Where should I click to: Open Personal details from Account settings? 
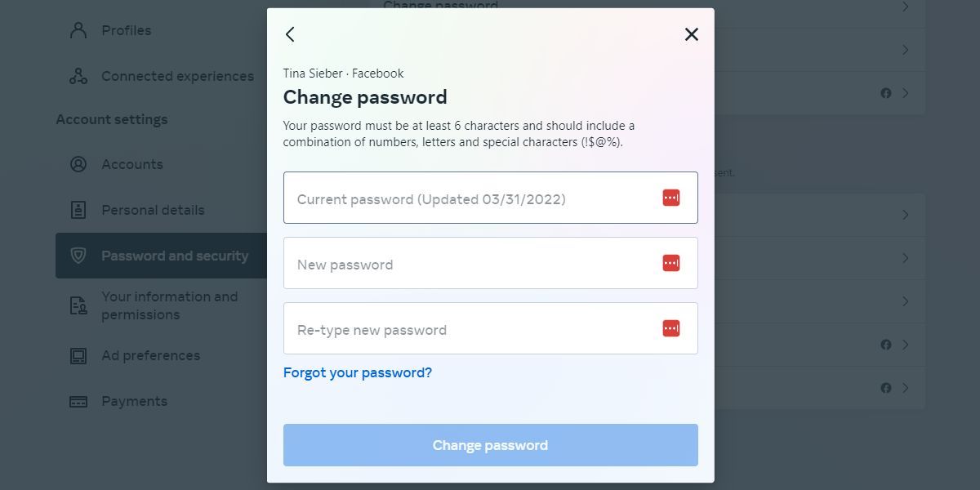pos(153,210)
